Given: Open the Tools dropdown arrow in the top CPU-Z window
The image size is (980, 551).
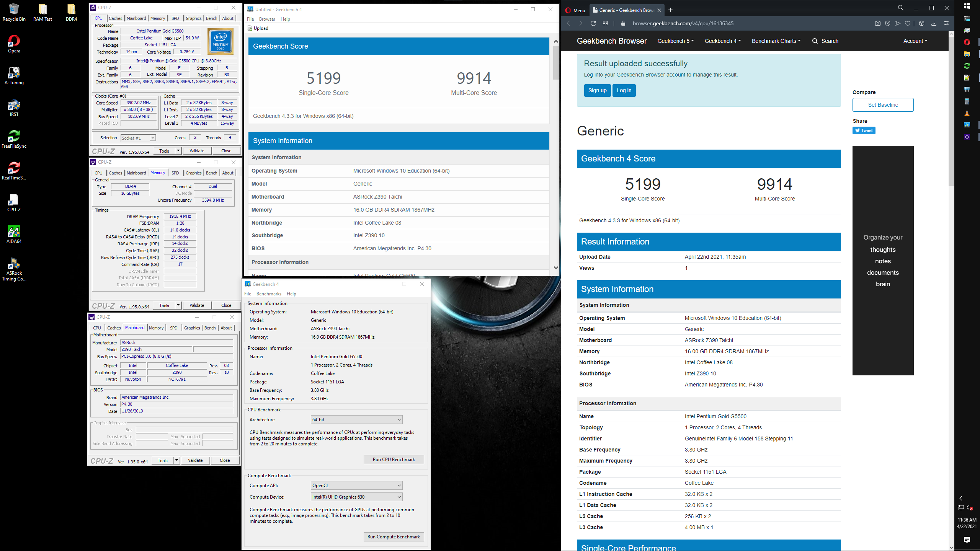Looking at the screenshot, I should 178,151.
